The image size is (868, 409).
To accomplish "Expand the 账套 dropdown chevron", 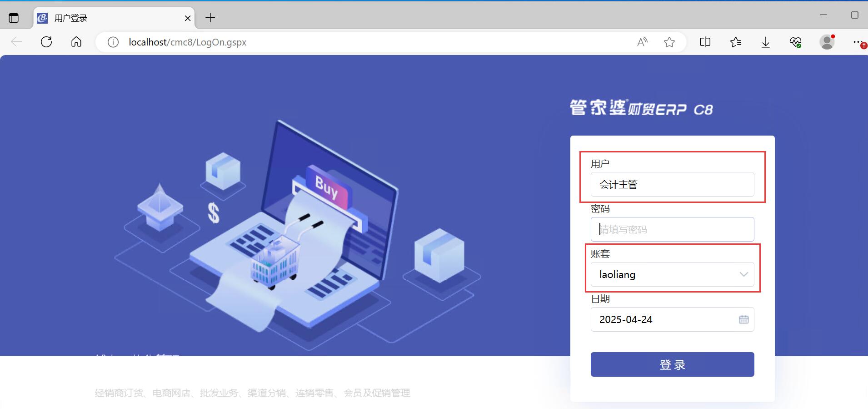I will [743, 274].
